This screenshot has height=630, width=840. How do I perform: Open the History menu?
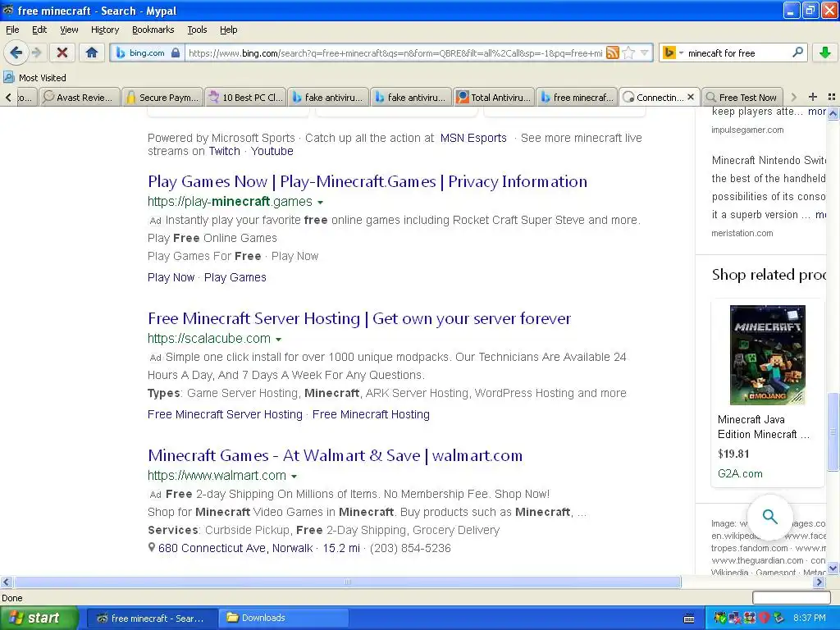(105, 30)
